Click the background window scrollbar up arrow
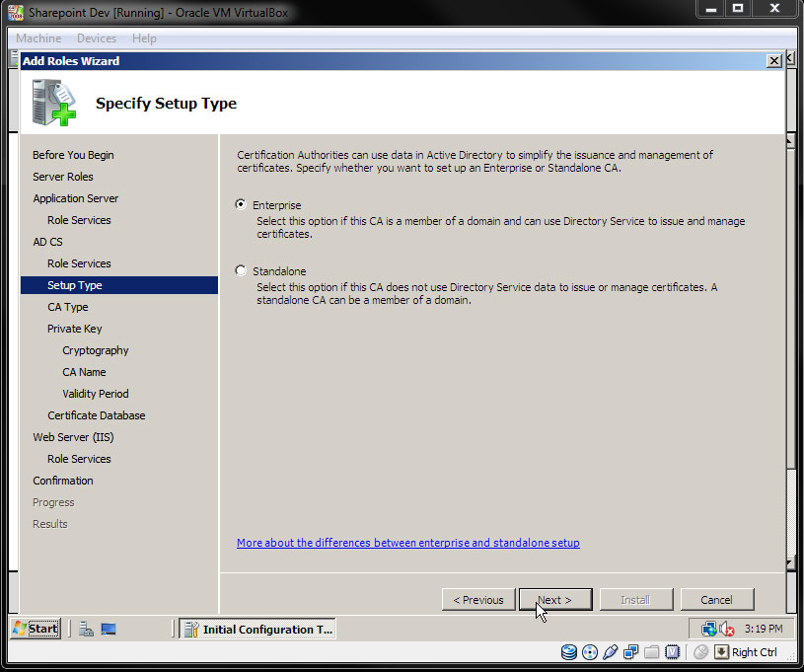The image size is (804, 672). pyautogui.click(x=789, y=139)
